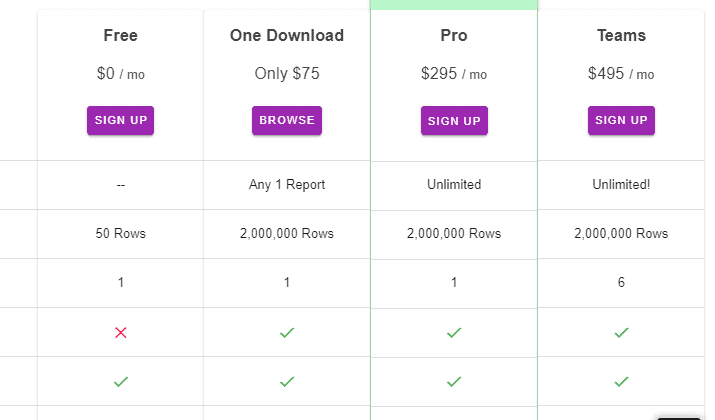Viewport: 715px width, 420px height.
Task: Click the Free plan SIGN UP button
Action: coord(120,120)
